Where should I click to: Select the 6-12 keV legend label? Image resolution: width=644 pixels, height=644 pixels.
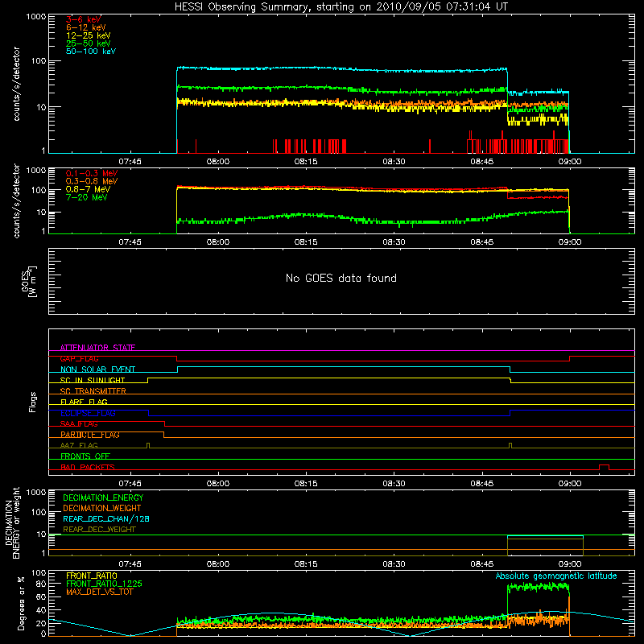tap(86, 27)
